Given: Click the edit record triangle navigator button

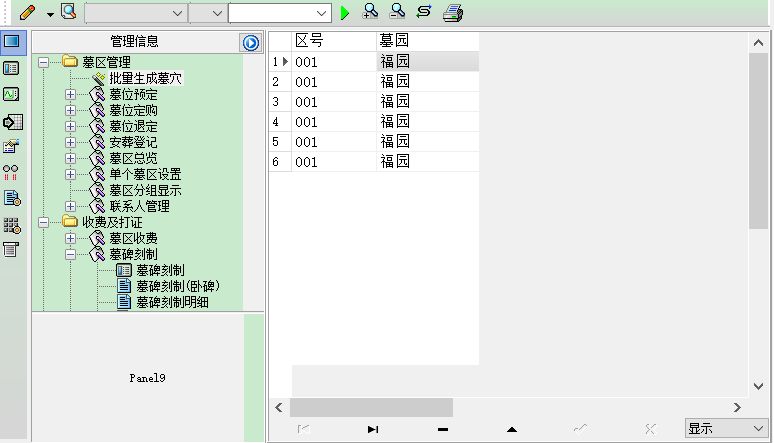Looking at the screenshot, I should pos(512,429).
